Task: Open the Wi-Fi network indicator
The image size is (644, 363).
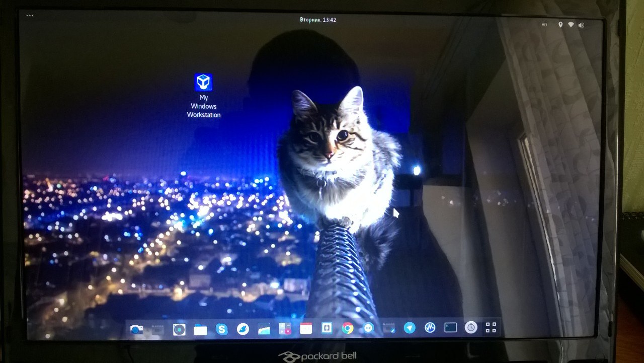Action: click(571, 25)
